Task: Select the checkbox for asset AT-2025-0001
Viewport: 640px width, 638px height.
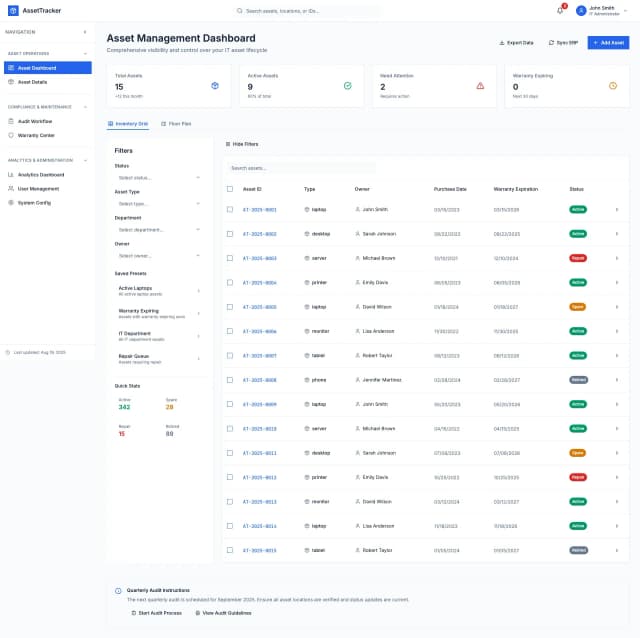Action: tap(230, 210)
